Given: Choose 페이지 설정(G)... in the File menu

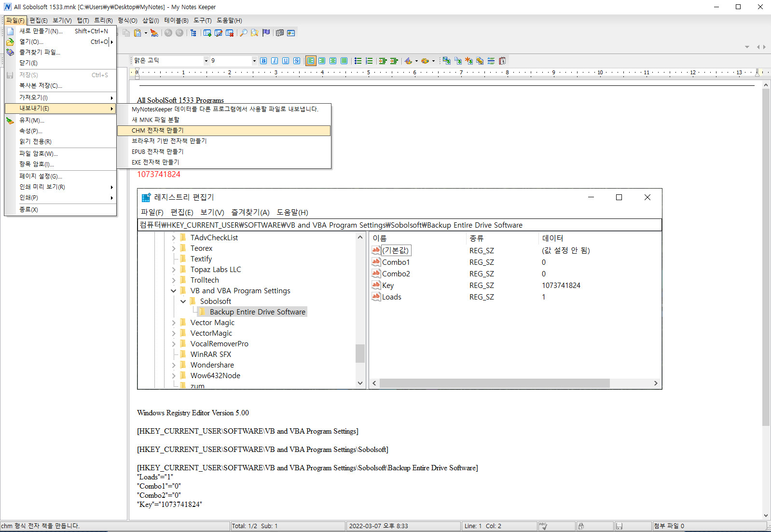Looking at the screenshot, I should coord(60,176).
